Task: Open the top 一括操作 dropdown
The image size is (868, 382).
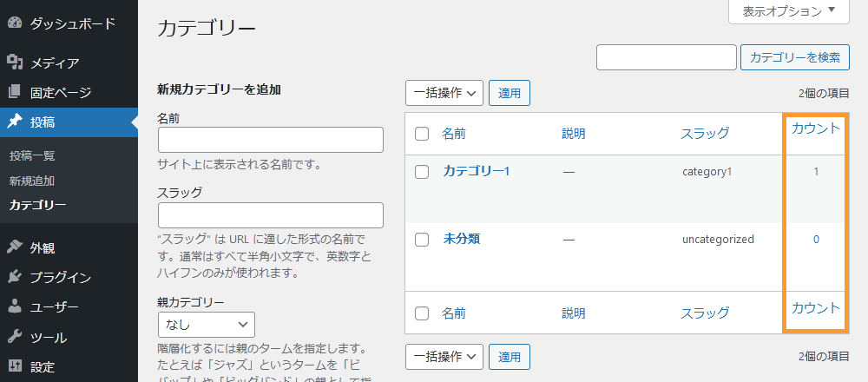Action: (444, 93)
